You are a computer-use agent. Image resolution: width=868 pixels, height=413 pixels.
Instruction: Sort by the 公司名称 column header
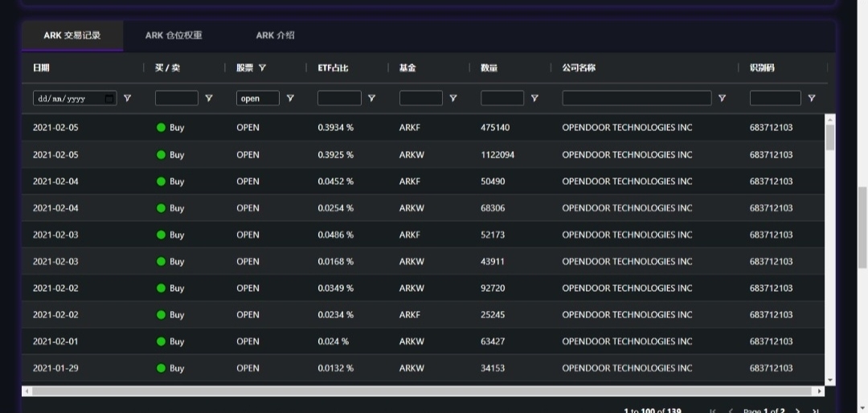click(x=579, y=67)
